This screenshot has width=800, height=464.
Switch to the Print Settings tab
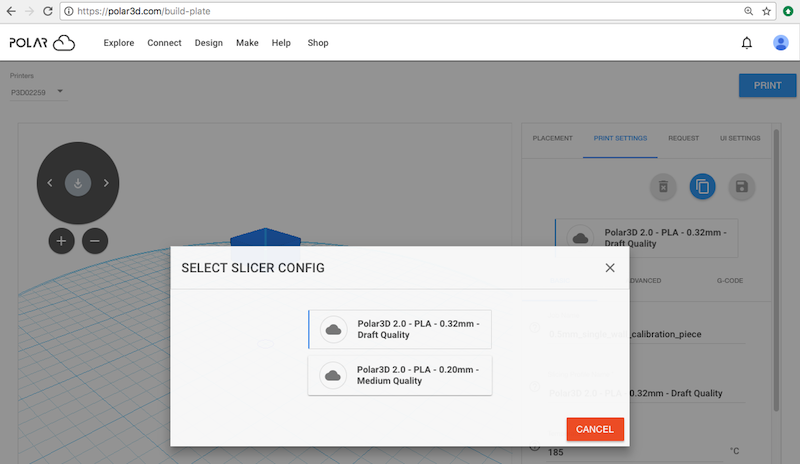click(x=620, y=138)
